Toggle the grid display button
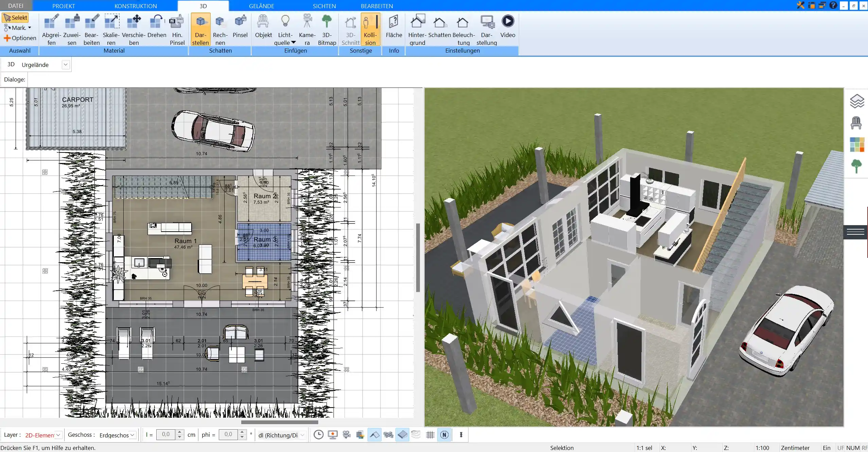This screenshot has width=868, height=452. [430, 435]
